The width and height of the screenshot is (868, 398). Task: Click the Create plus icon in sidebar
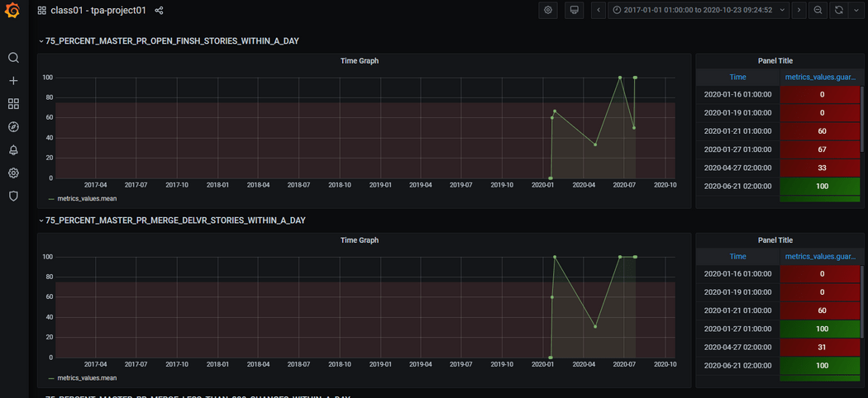coord(13,81)
